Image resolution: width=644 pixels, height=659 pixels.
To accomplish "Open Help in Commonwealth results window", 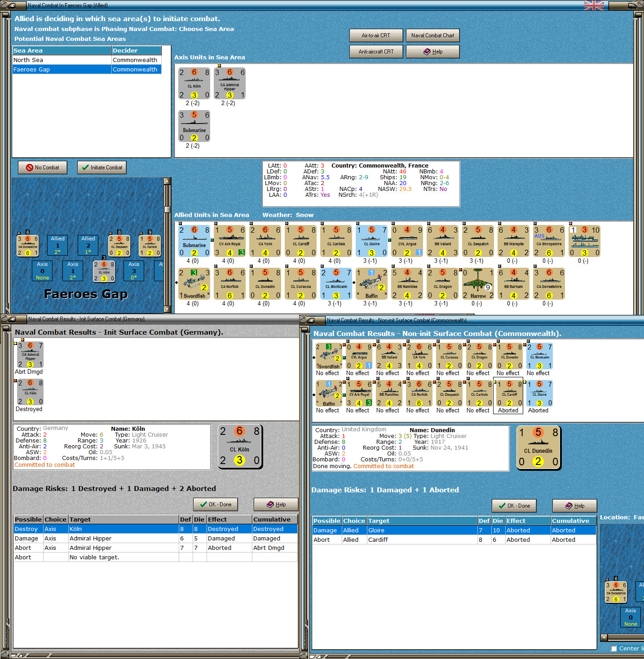I will click(575, 506).
